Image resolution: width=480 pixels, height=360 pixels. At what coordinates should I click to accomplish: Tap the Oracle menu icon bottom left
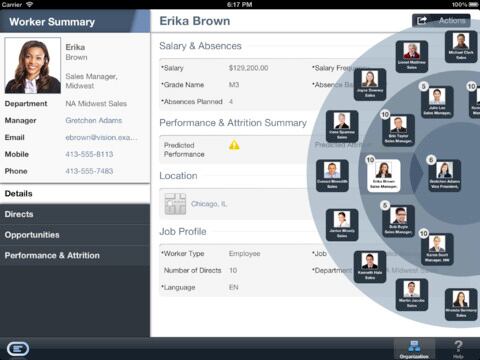[18, 349]
